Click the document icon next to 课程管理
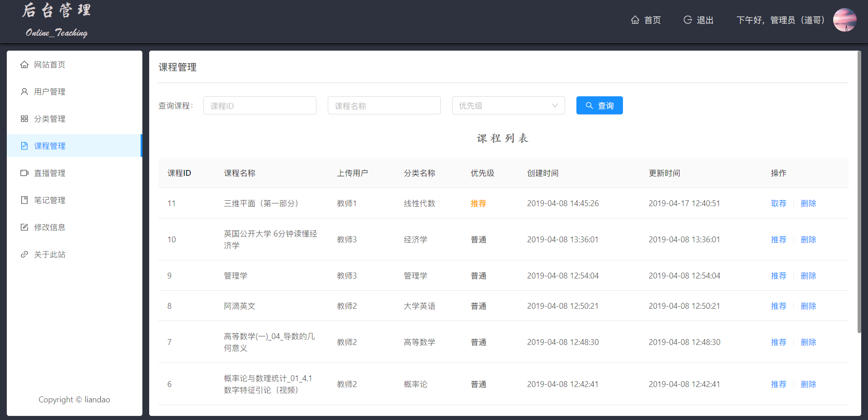The image size is (868, 420). click(24, 146)
